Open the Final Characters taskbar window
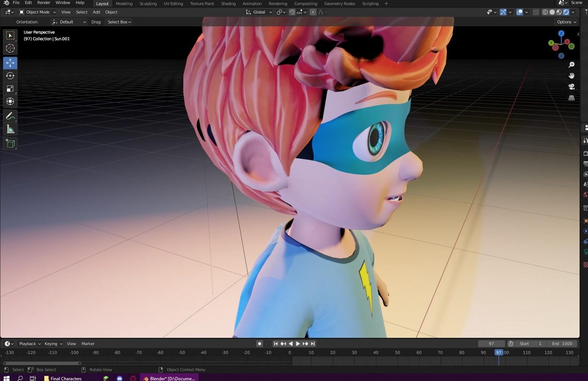The image size is (588, 381). (63, 378)
